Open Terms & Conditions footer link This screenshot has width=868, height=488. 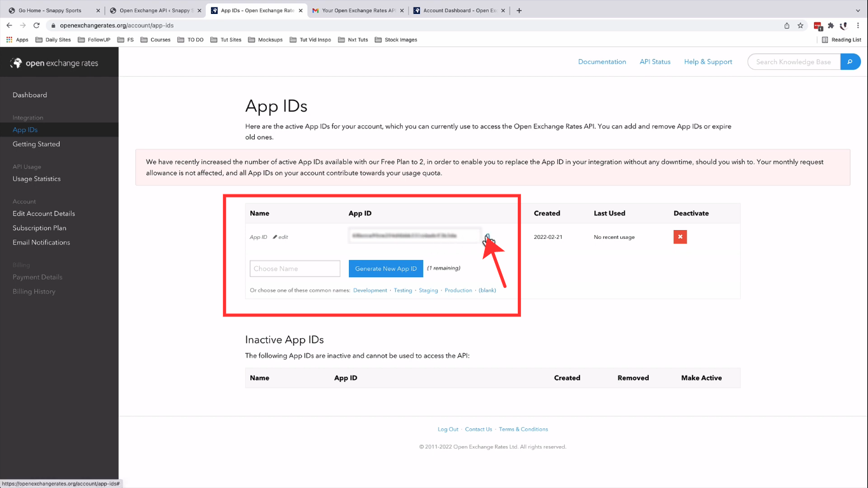click(524, 430)
